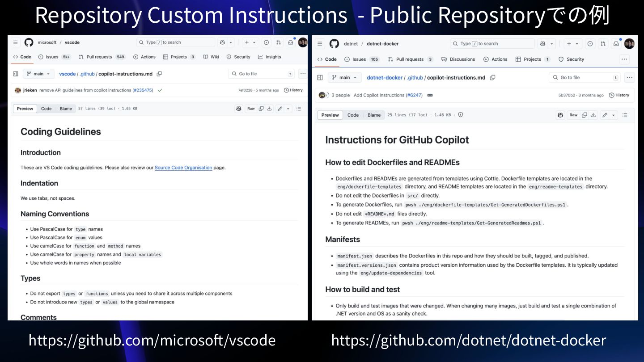Download raw file in dotnet-docker toolbar

(593, 115)
